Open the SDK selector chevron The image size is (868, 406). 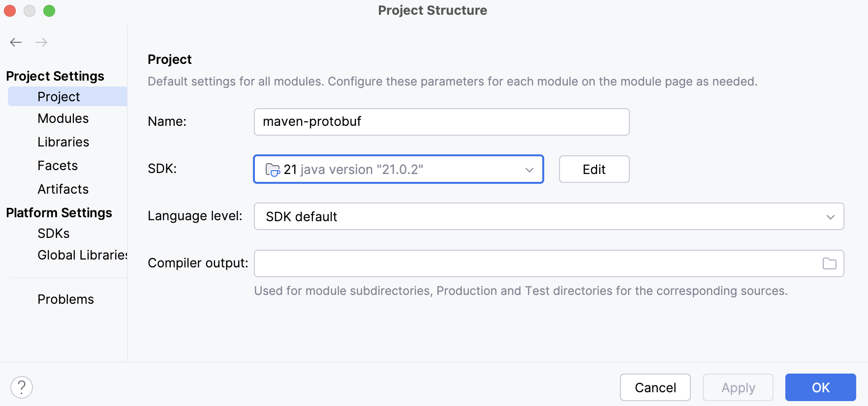coord(529,169)
